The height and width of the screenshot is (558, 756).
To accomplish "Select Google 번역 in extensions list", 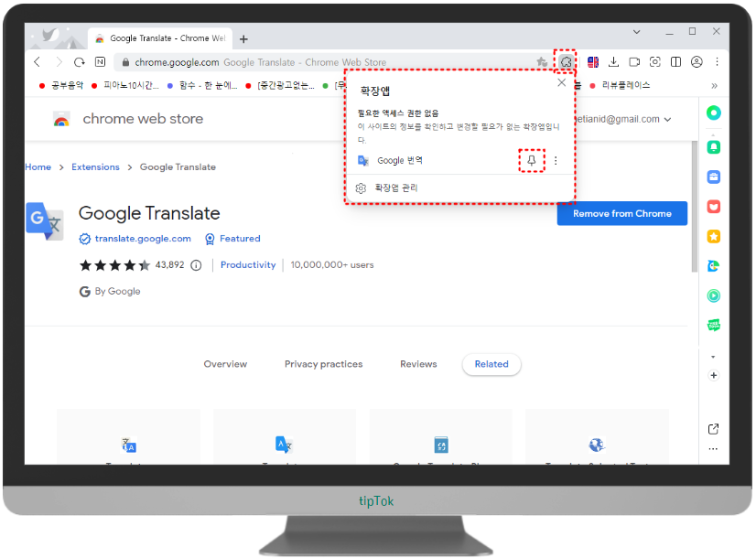I will [400, 160].
